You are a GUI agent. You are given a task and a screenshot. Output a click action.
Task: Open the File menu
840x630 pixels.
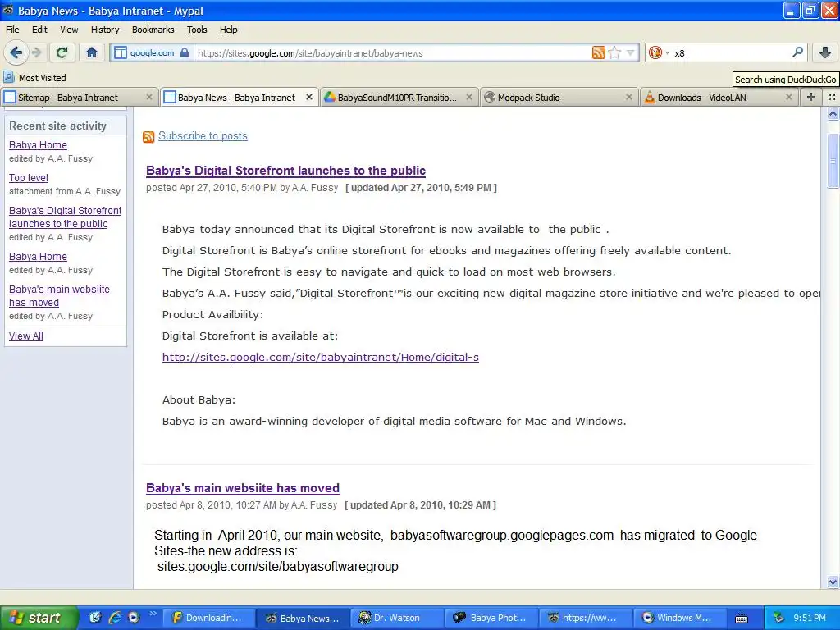(12, 30)
